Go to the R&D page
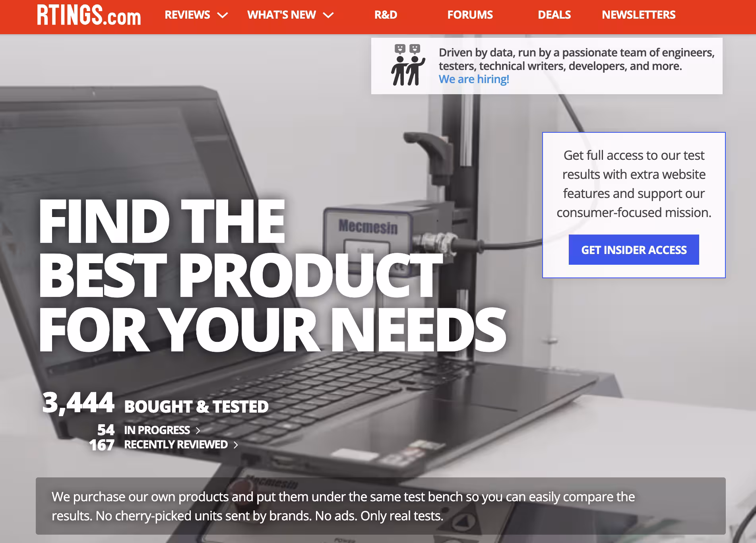This screenshot has height=543, width=756. click(x=386, y=15)
